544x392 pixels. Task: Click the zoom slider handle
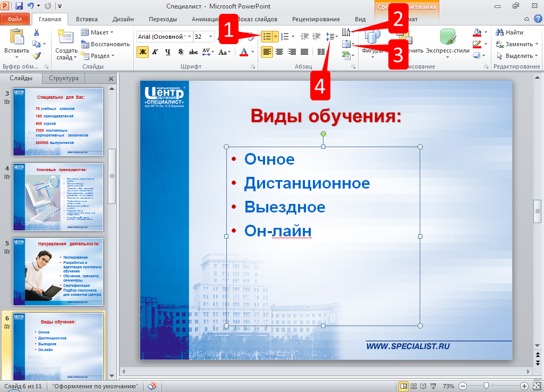[486, 386]
